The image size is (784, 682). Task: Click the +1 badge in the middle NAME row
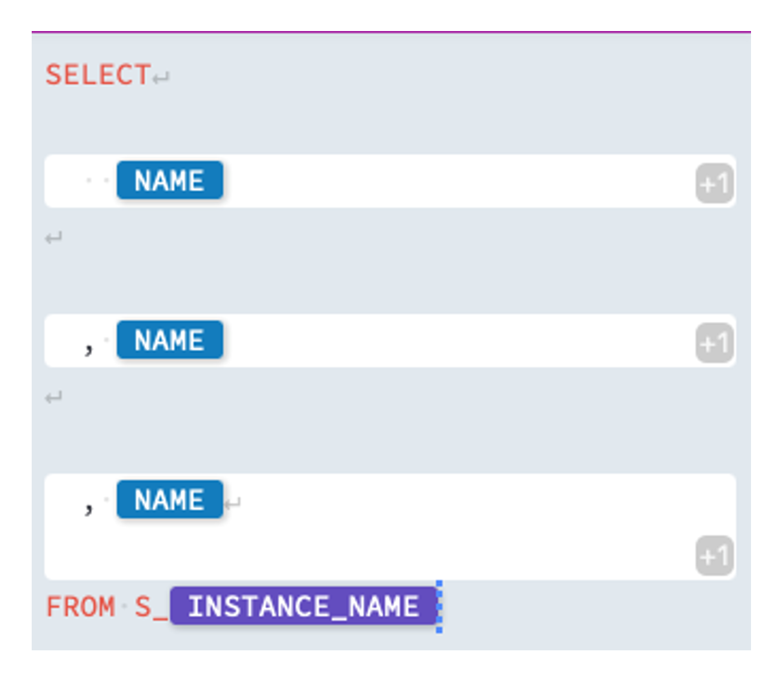coord(714,343)
